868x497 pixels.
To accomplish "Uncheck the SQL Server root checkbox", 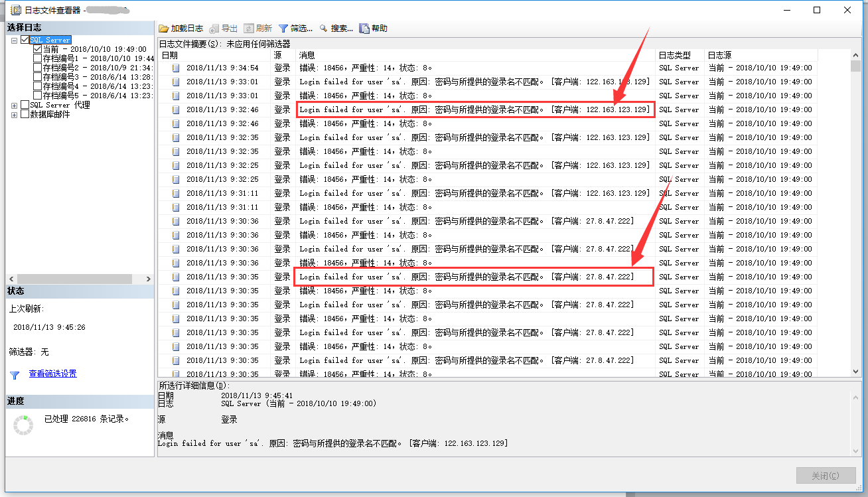I will pyautogui.click(x=25, y=40).
